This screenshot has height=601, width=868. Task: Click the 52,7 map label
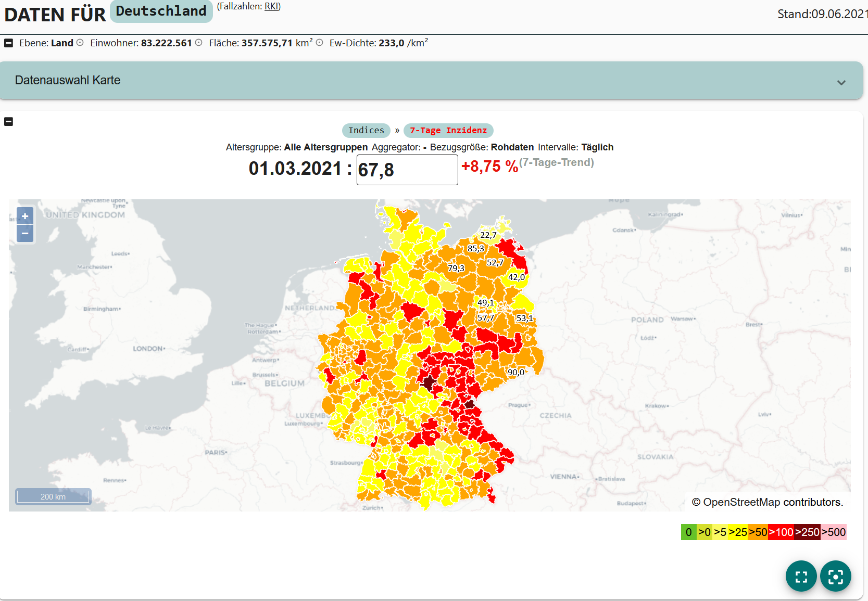coord(495,263)
